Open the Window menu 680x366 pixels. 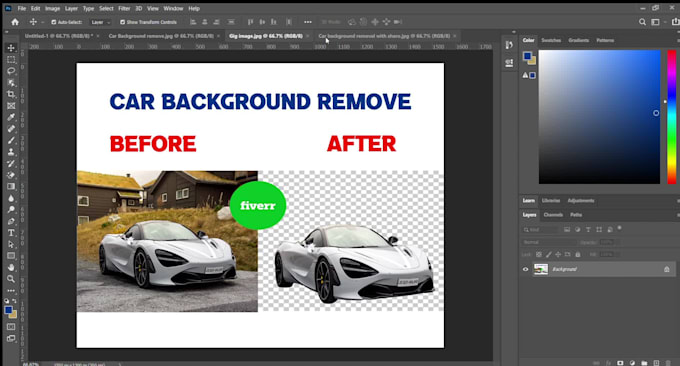173,8
